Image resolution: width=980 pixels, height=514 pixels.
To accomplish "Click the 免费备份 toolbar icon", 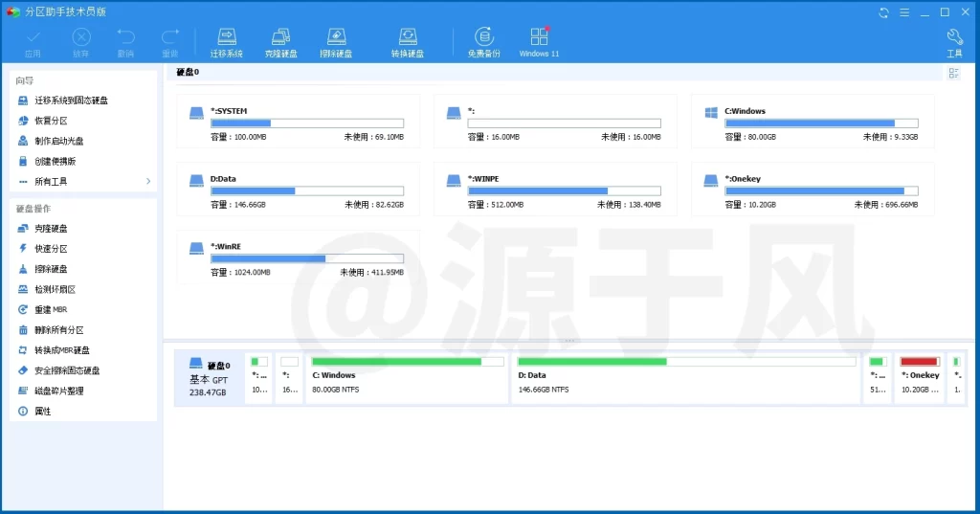I will (483, 43).
